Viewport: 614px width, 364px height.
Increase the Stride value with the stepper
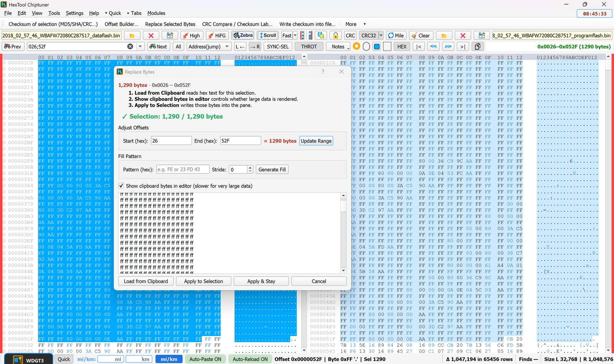(250, 167)
